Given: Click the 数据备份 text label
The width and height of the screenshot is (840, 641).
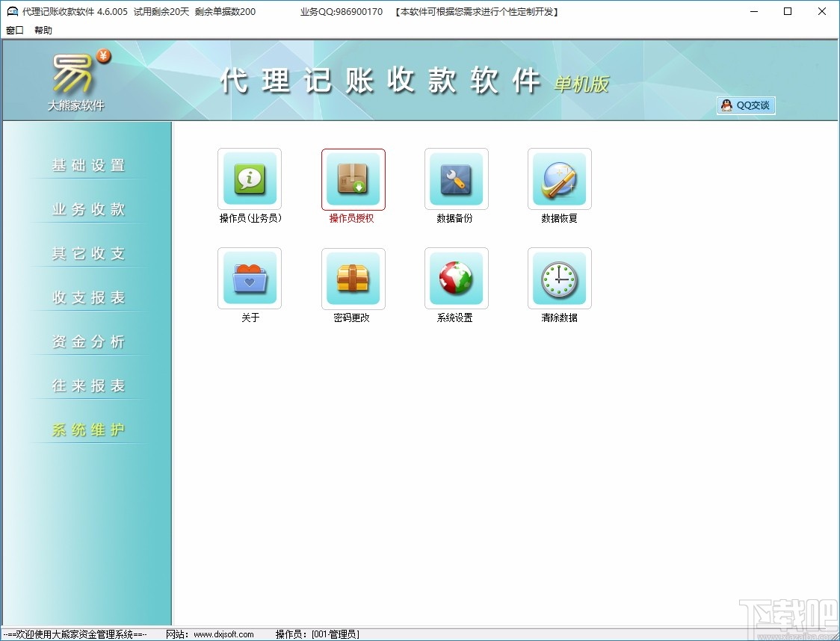Looking at the screenshot, I should click(455, 218).
